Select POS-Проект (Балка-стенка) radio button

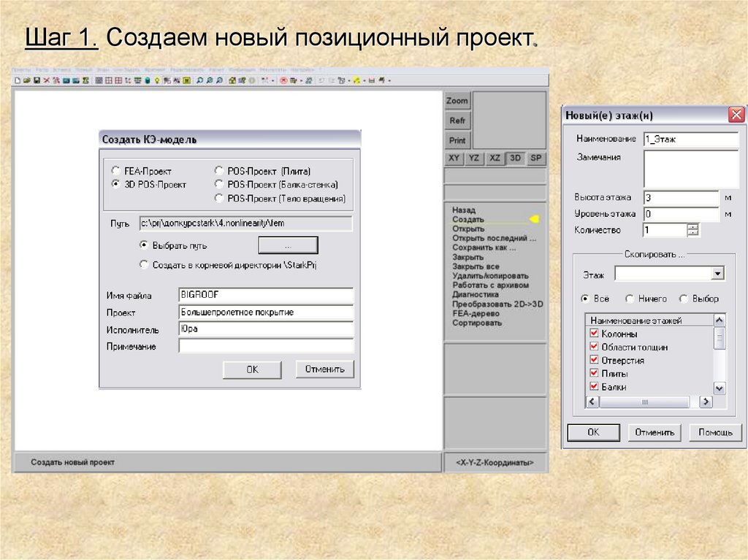coord(218,184)
